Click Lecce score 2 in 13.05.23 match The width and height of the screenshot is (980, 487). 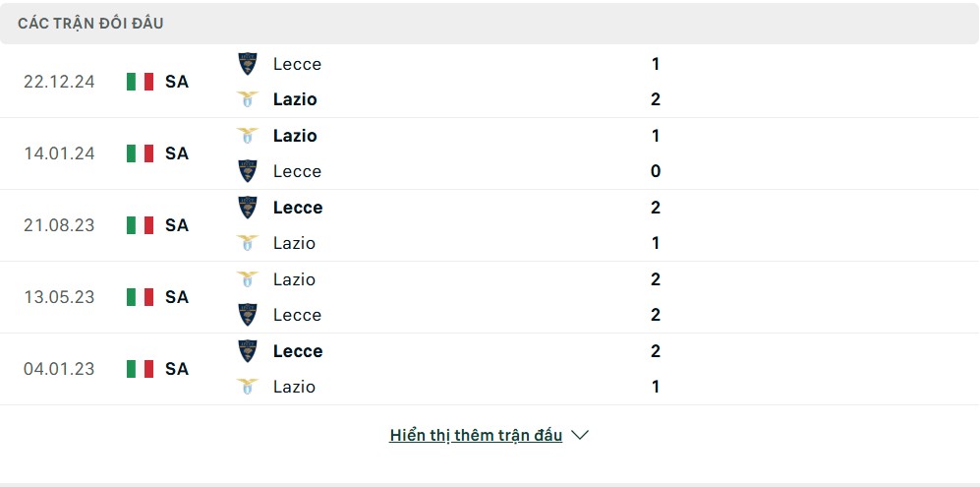pyautogui.click(x=656, y=315)
